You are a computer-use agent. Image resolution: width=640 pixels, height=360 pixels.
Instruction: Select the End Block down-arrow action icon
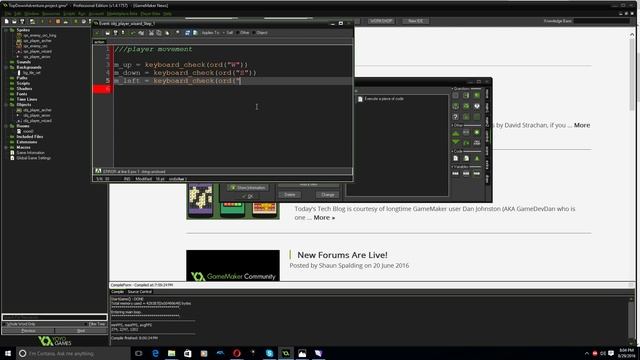click(455, 142)
